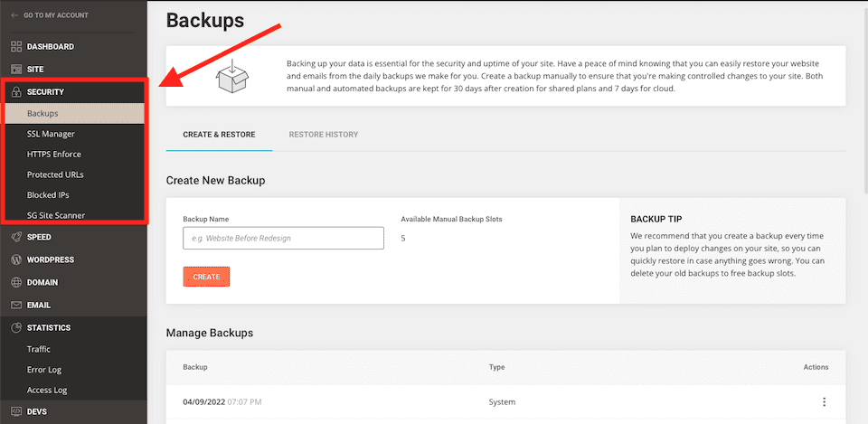Click the Security padlock icon
The height and width of the screenshot is (424, 868).
point(16,92)
